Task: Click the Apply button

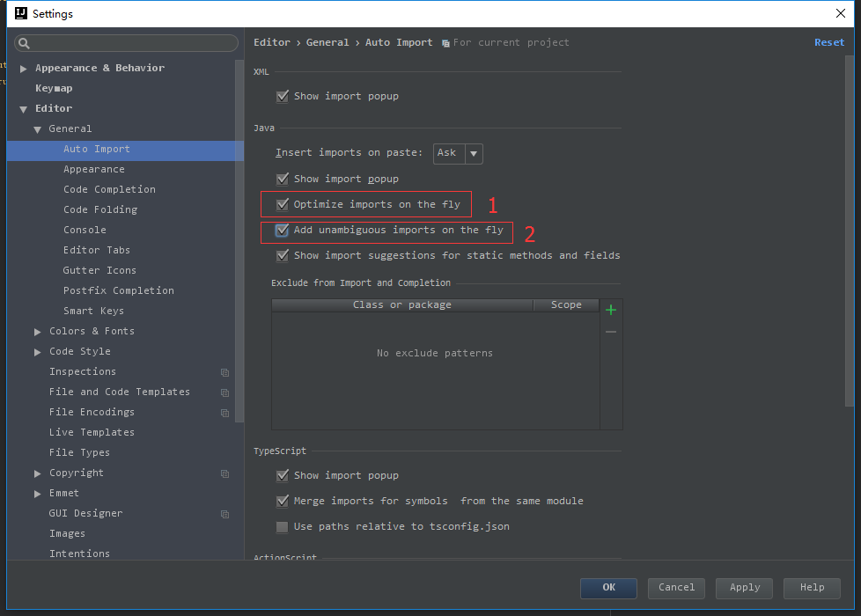Action: (x=743, y=588)
